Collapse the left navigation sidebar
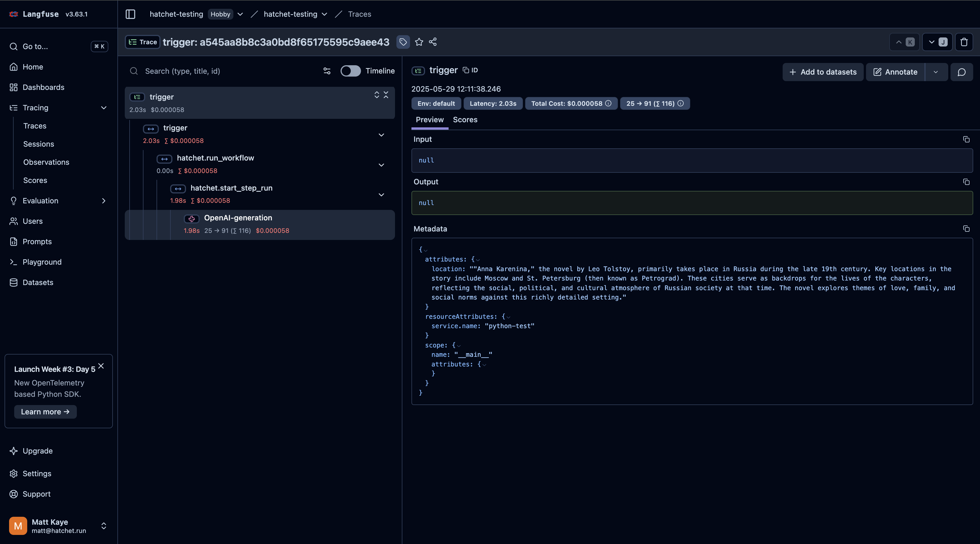Viewport: 980px width, 544px height. (130, 14)
